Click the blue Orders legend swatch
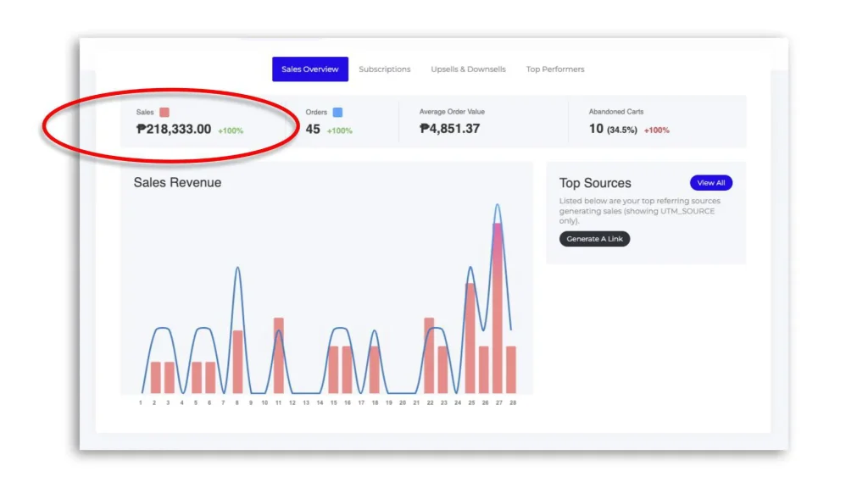 [337, 113]
